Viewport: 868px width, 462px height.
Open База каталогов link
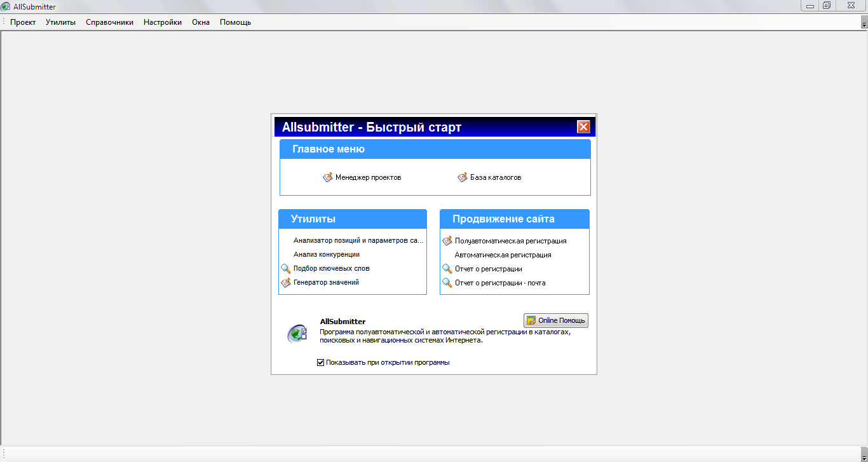point(496,177)
